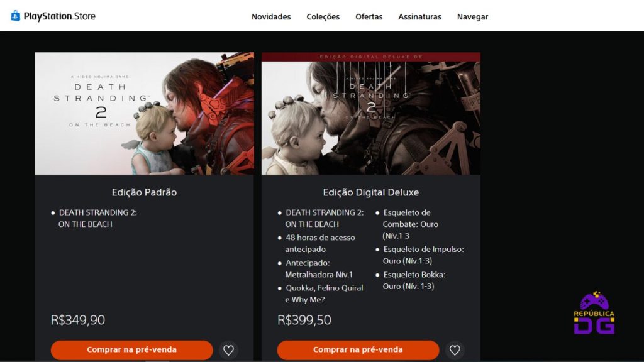This screenshot has width=644, height=362.
Task: Go to the Ofertas section
Action: point(369,17)
